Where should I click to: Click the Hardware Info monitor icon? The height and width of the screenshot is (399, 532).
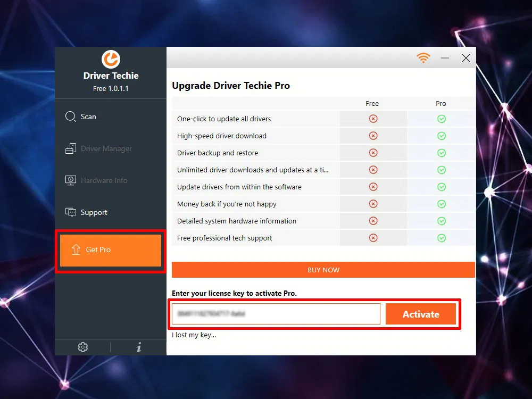(71, 180)
